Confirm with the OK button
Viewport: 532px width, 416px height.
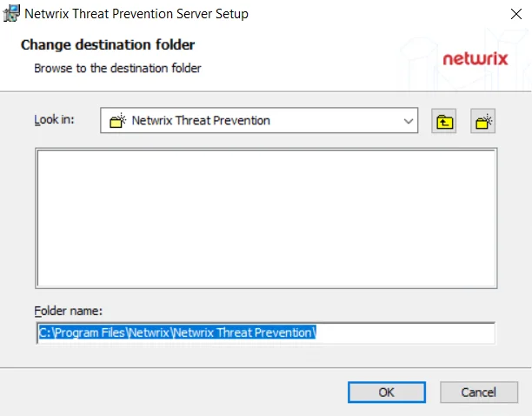point(387,393)
